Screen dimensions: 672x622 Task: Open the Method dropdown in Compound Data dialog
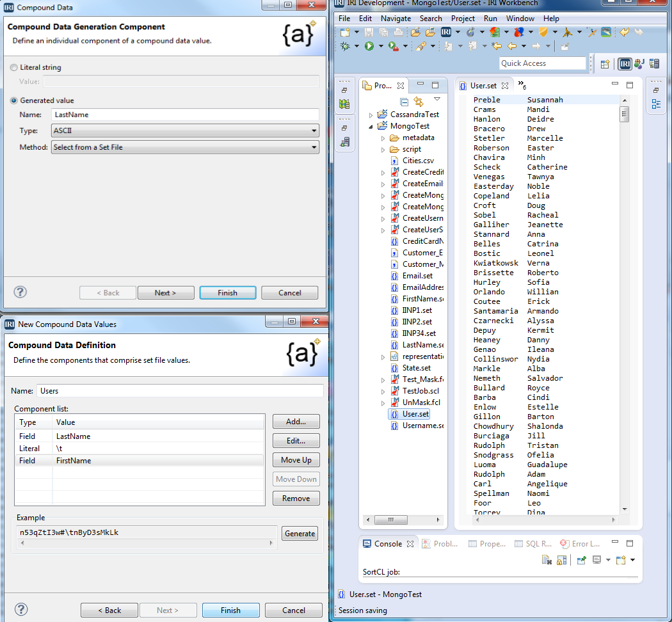pos(185,147)
